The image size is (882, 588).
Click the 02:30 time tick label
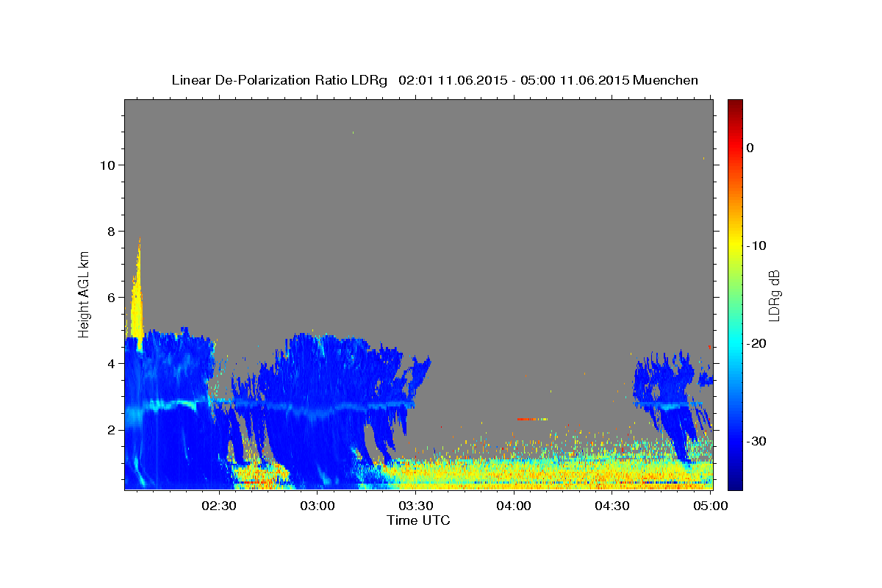[219, 506]
